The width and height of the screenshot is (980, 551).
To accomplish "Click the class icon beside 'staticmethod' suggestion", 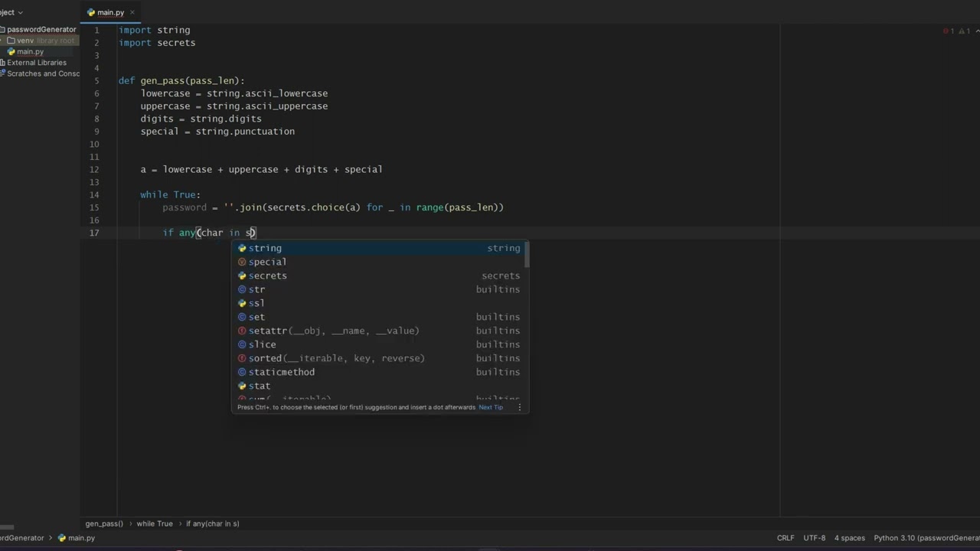I will click(242, 372).
